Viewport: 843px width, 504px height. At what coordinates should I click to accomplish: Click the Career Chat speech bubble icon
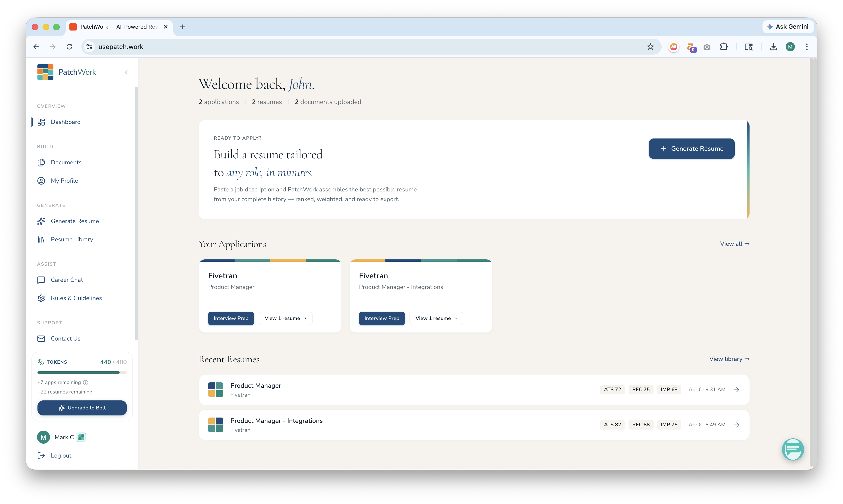pos(41,280)
